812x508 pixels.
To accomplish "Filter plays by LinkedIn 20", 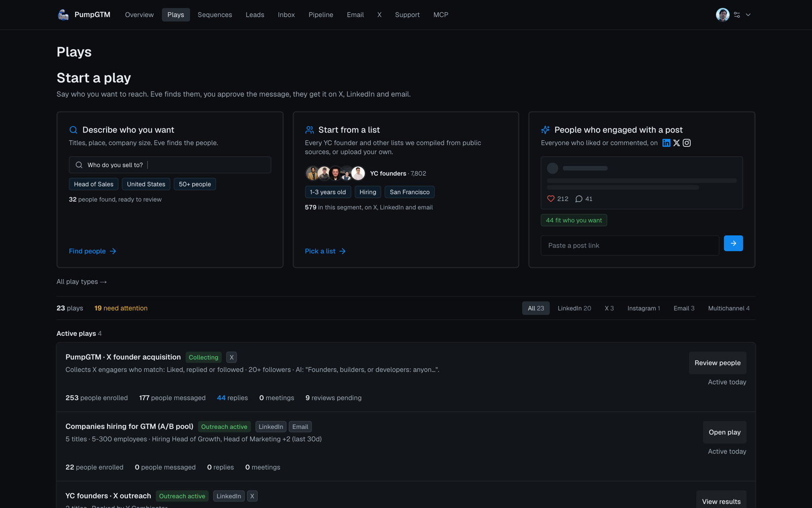I will click(574, 308).
